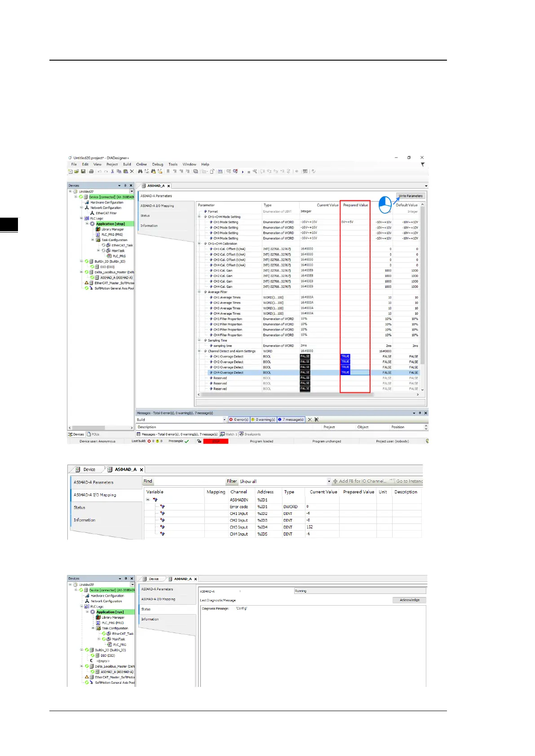This screenshot has height=756, width=535.
Task: Switch to the Breakpoints tab
Action: click(x=250, y=435)
